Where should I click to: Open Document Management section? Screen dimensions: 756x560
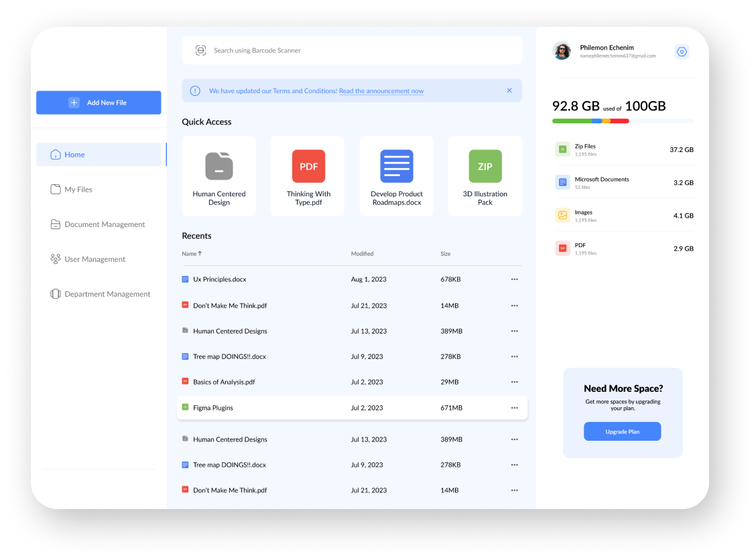coord(104,224)
